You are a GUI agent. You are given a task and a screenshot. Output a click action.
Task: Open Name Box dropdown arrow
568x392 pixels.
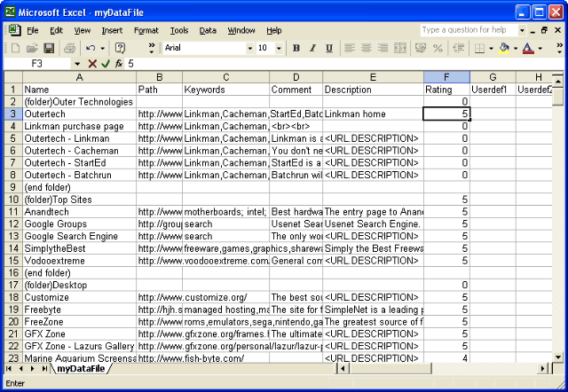[77, 64]
